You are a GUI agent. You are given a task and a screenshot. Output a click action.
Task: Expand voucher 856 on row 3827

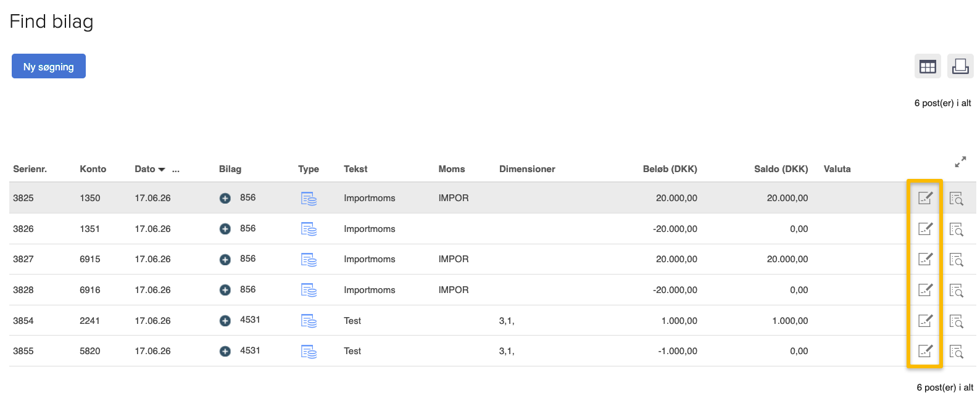[225, 260]
